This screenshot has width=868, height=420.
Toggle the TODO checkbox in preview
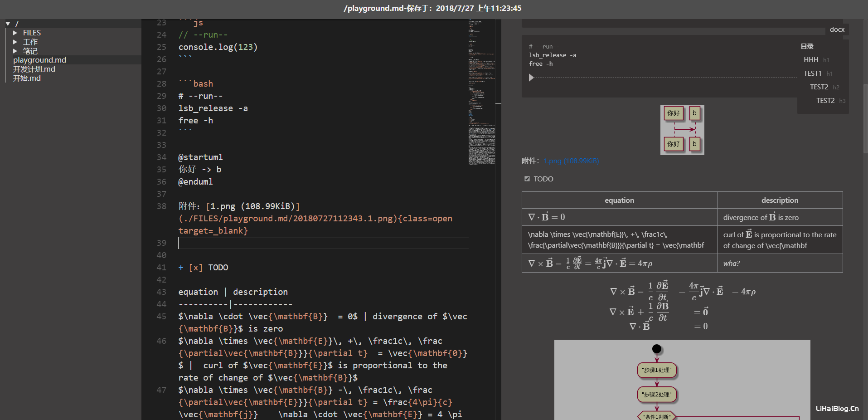(527, 179)
